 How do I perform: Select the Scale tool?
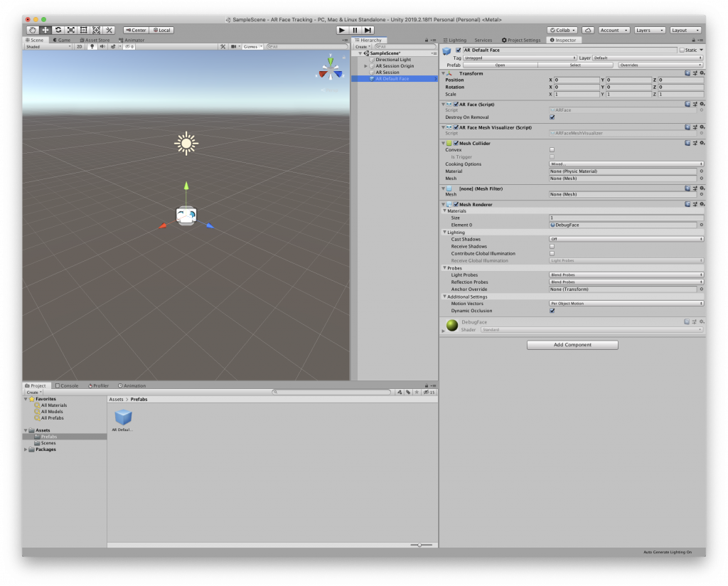click(71, 30)
